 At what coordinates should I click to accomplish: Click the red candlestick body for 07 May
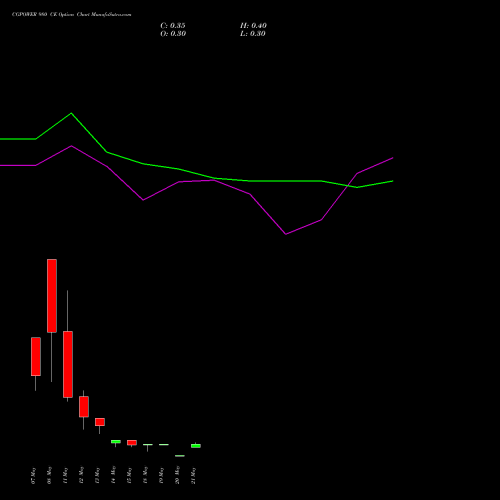click(x=36, y=357)
